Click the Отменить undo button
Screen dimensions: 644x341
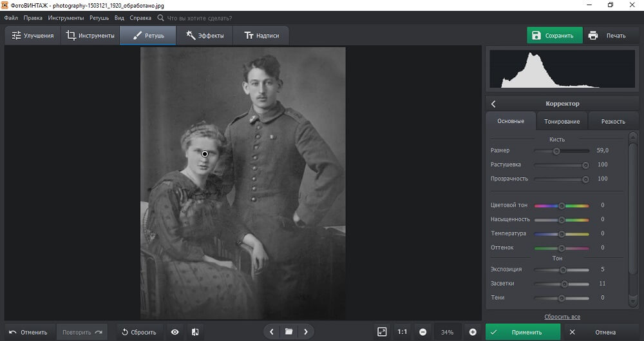tap(28, 332)
